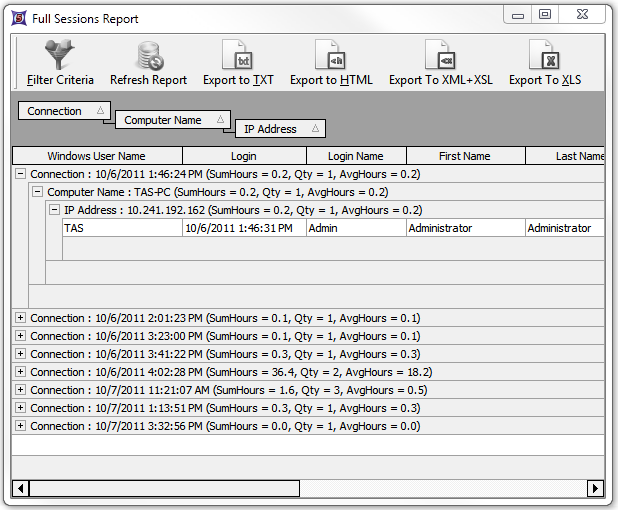Collapse the Computer Name TAS-PC group

click(x=38, y=192)
